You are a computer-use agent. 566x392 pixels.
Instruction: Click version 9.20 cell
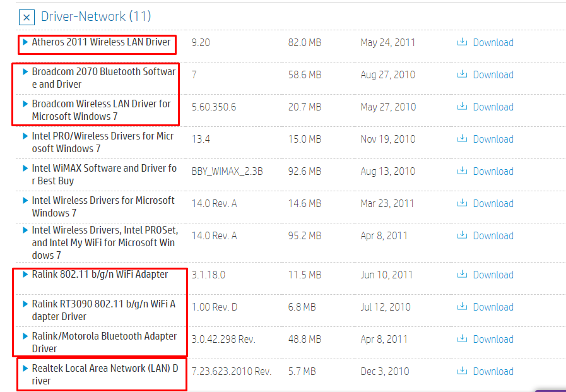pyautogui.click(x=201, y=42)
